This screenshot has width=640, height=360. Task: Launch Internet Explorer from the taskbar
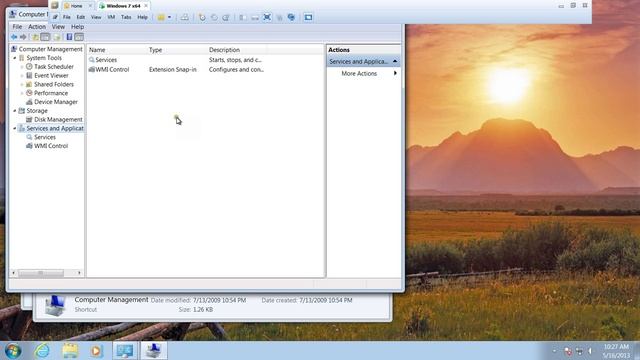coord(42,351)
